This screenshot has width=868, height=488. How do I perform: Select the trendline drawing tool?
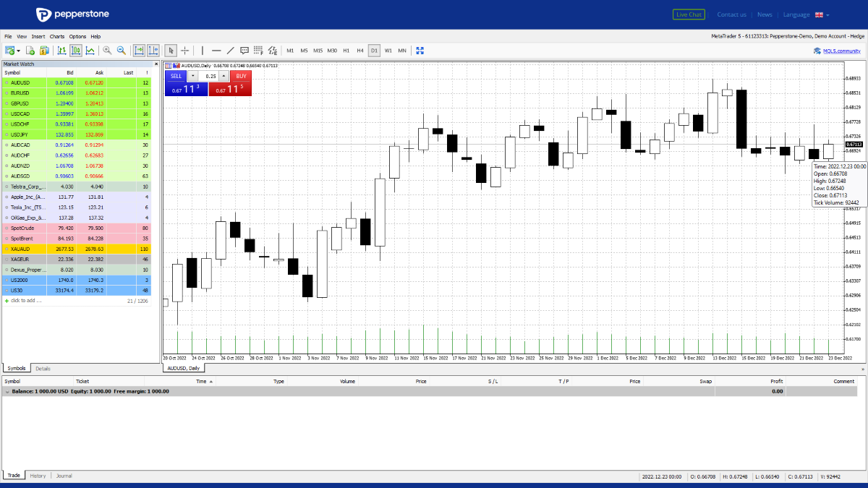(230, 51)
